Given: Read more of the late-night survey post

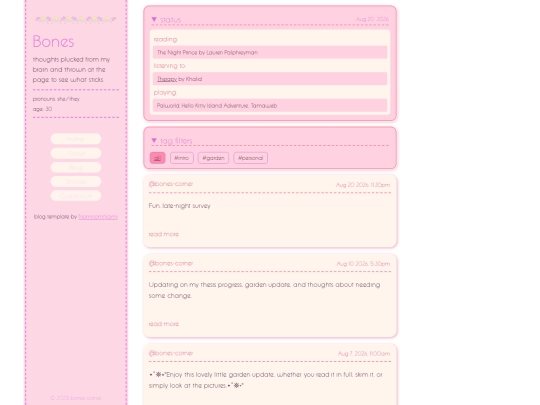Looking at the screenshot, I should click(x=164, y=234).
